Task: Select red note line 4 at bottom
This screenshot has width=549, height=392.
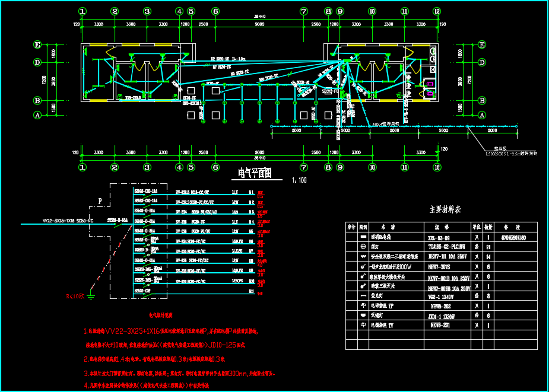Action: coord(147,385)
